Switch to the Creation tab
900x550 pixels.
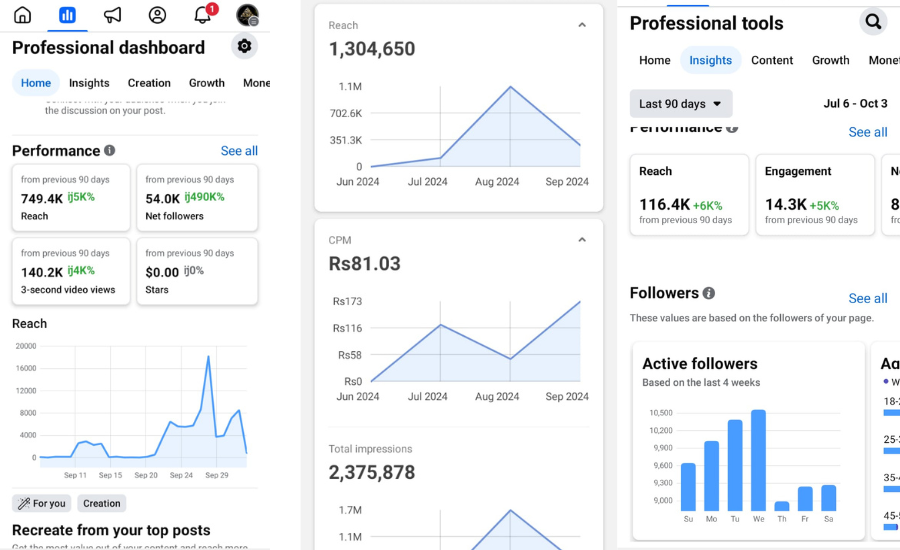[149, 83]
